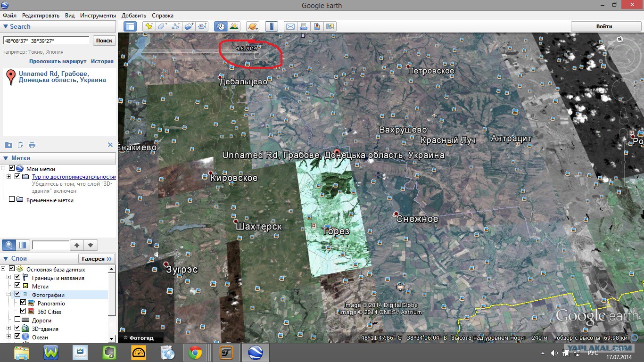Collapse the Фотографии tree node

point(9,294)
